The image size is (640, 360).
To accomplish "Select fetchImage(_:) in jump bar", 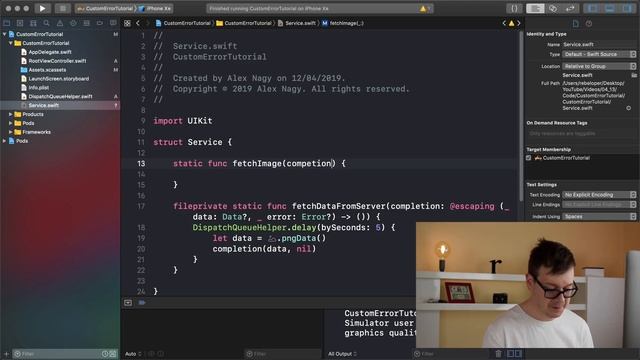I will tap(343, 23).
